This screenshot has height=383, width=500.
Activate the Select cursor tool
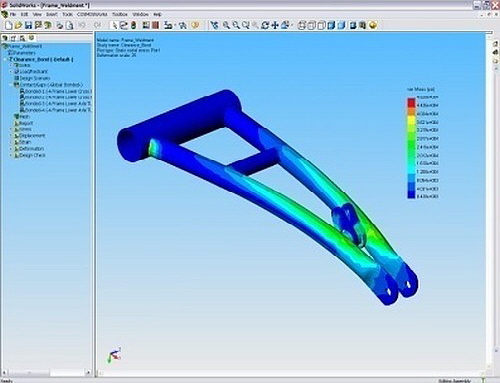[x=114, y=25]
